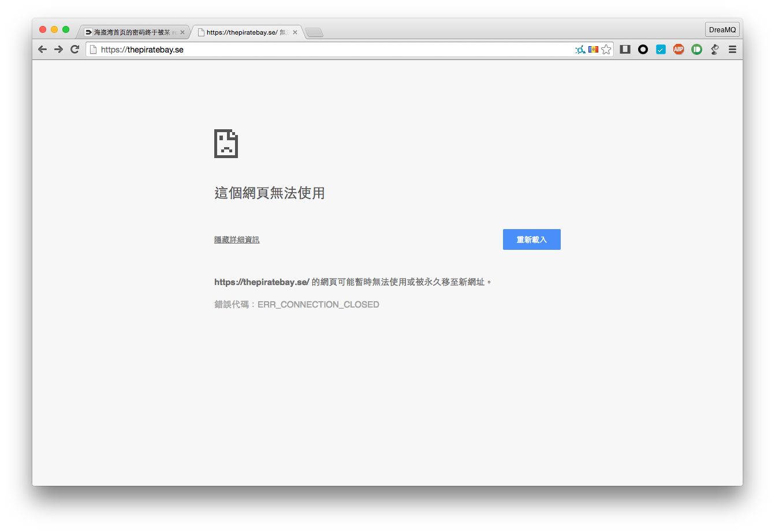Collapse details via 隱藏詳細資訊 link
Image resolution: width=775 pixels, height=532 pixels.
point(237,240)
